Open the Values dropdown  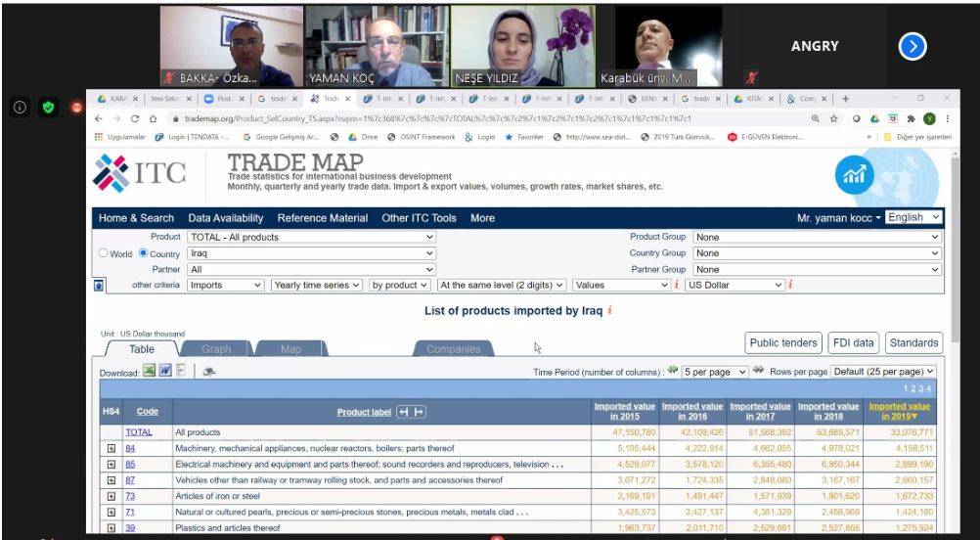pyautogui.click(x=621, y=285)
